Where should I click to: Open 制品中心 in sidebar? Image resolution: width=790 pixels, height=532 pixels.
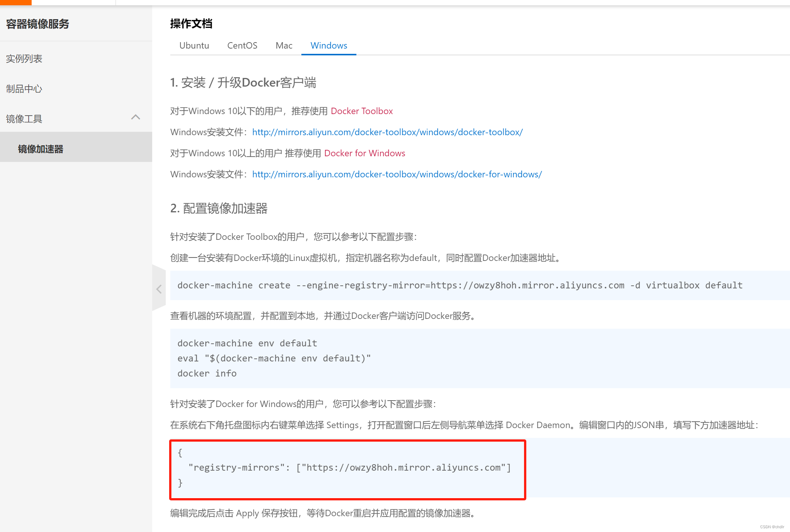(x=24, y=89)
